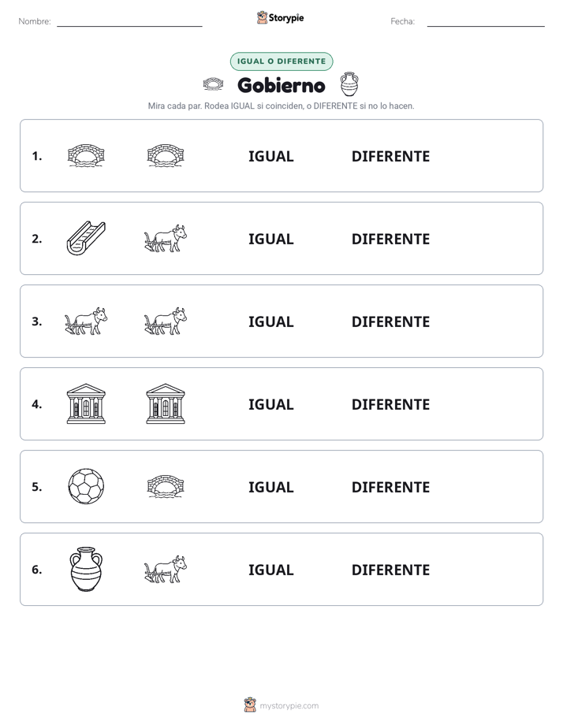Click the first temple building in row 4
Image resolution: width=563 pixels, height=728 pixels.
click(x=86, y=403)
